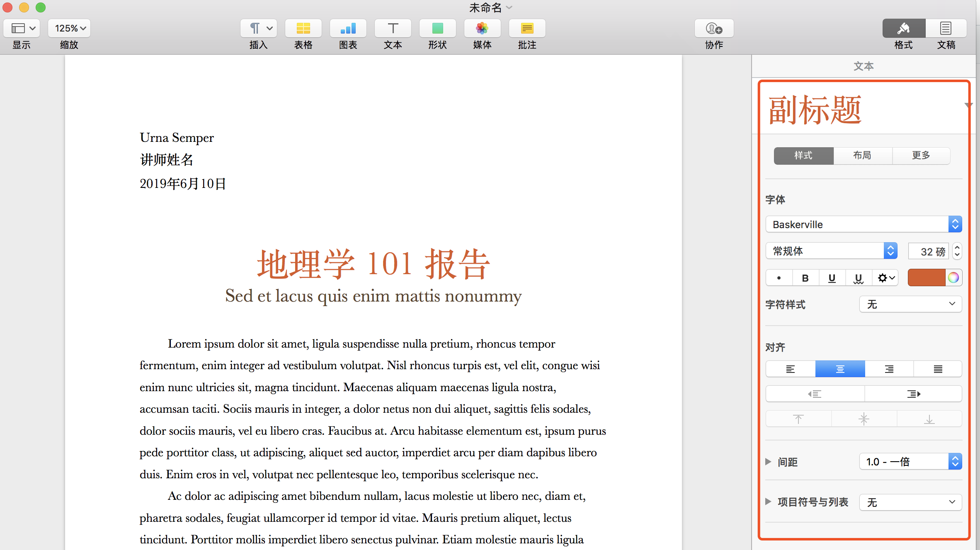Open the Baskerville font dropdown
Image resolution: width=980 pixels, height=550 pixels.
click(864, 224)
